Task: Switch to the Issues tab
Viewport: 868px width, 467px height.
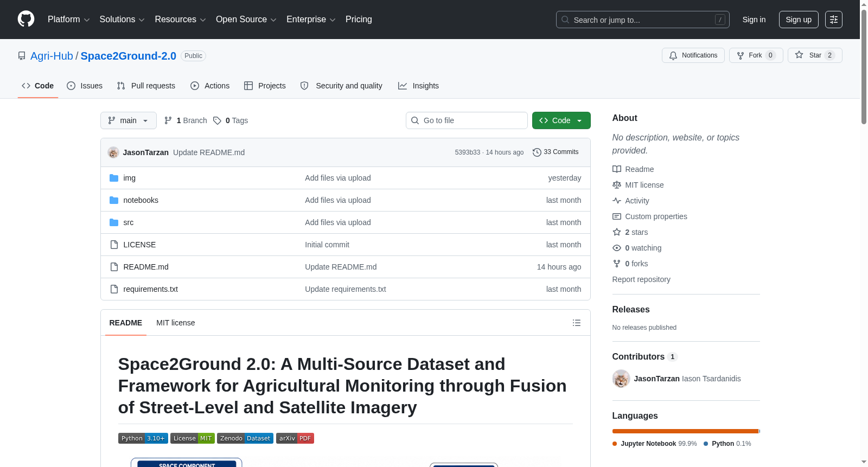Action: point(85,86)
